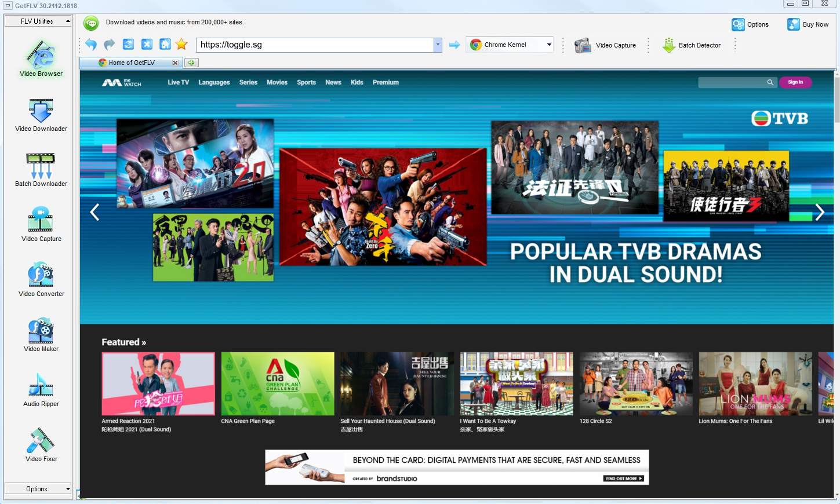
Task: Click the page vertical scrollbar thumb
Action: pos(837,100)
